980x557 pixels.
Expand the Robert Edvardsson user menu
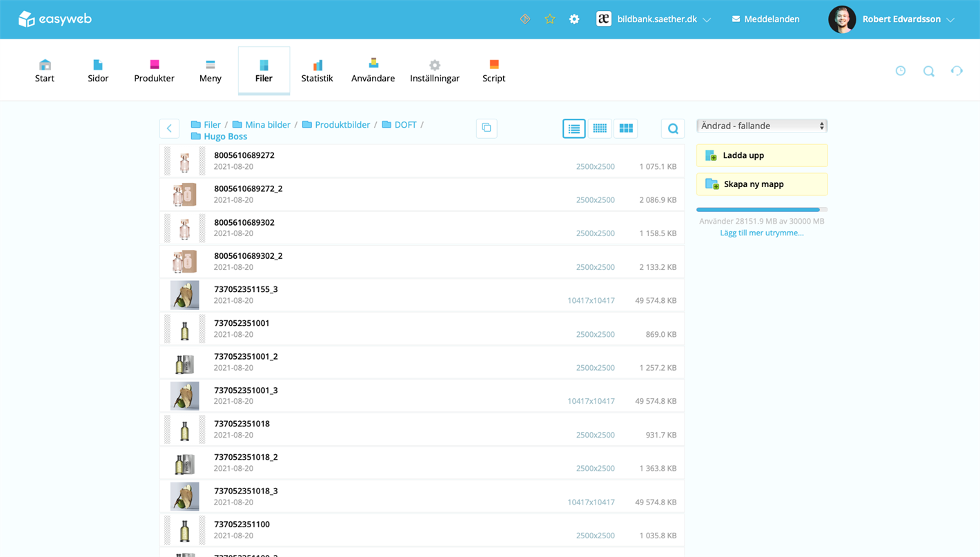[x=950, y=20]
